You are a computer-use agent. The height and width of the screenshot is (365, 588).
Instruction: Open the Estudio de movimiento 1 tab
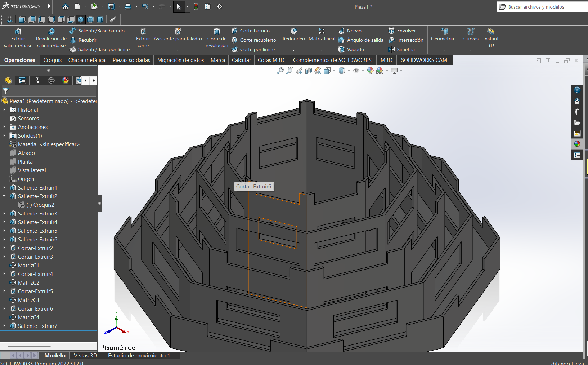pyautogui.click(x=139, y=355)
